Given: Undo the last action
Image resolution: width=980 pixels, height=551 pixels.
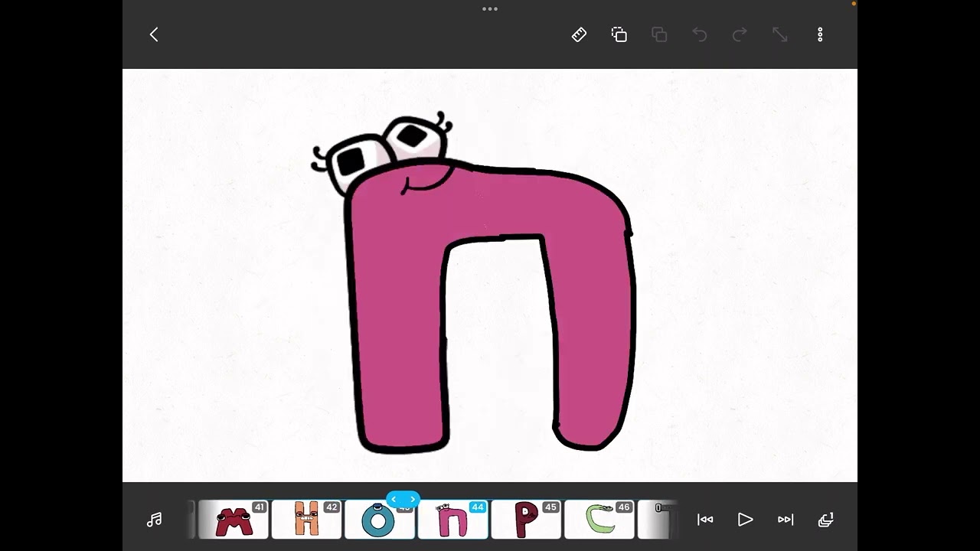Looking at the screenshot, I should coord(699,34).
